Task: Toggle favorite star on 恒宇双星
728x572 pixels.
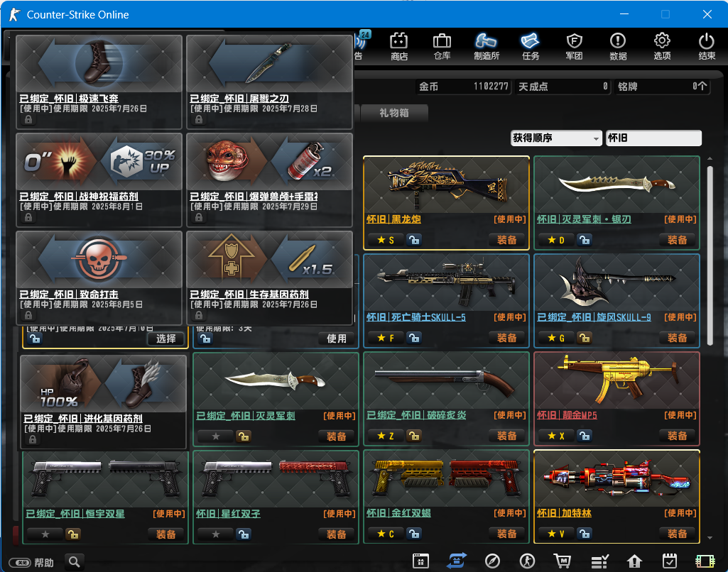Action: coord(45,534)
